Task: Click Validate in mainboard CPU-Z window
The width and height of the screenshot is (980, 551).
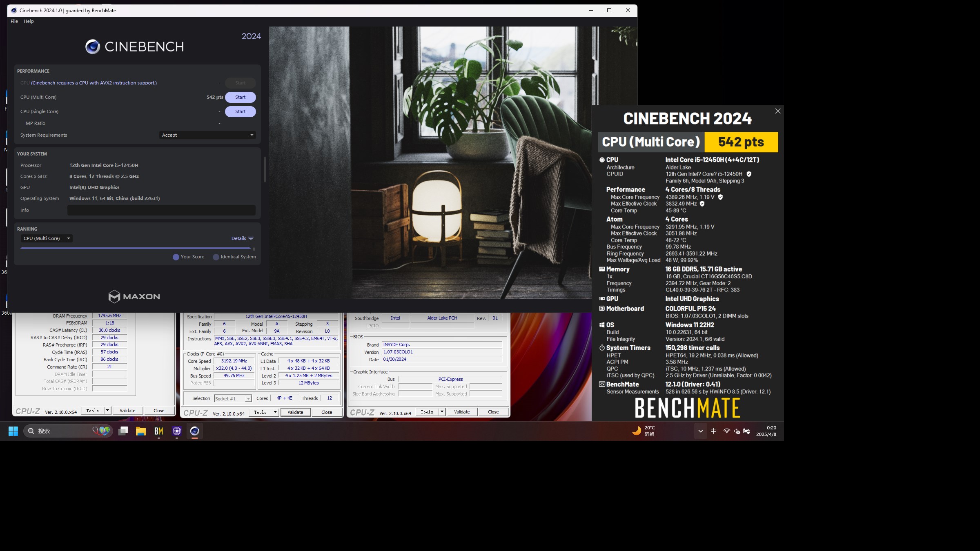Action: [462, 412]
